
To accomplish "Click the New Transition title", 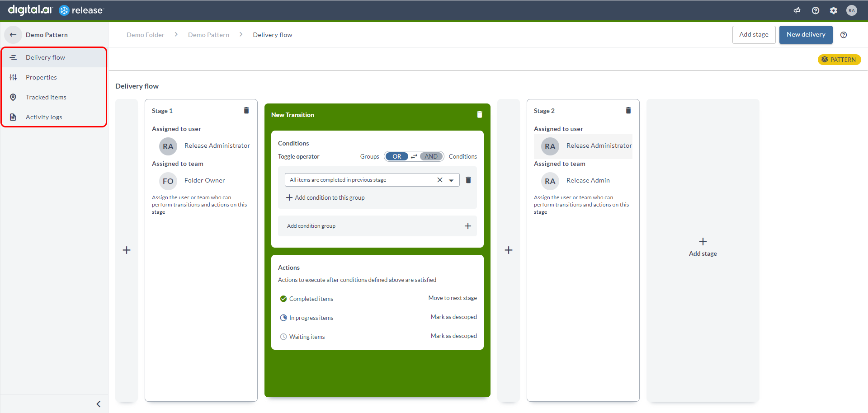I will click(292, 115).
